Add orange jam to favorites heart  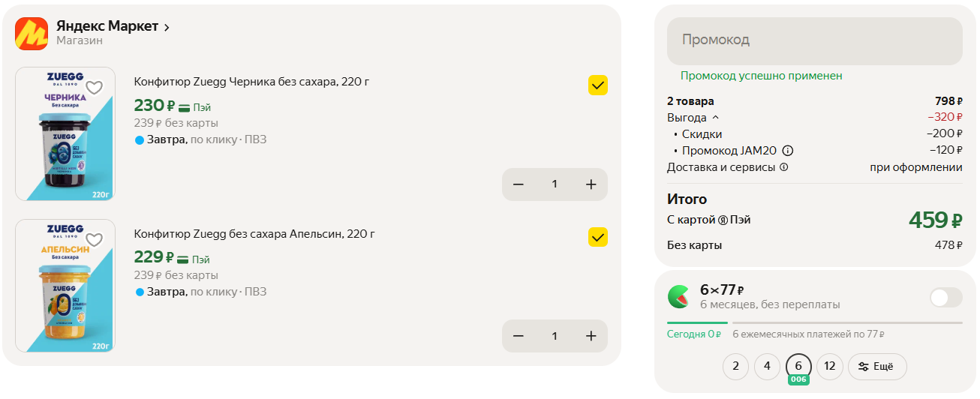94,240
